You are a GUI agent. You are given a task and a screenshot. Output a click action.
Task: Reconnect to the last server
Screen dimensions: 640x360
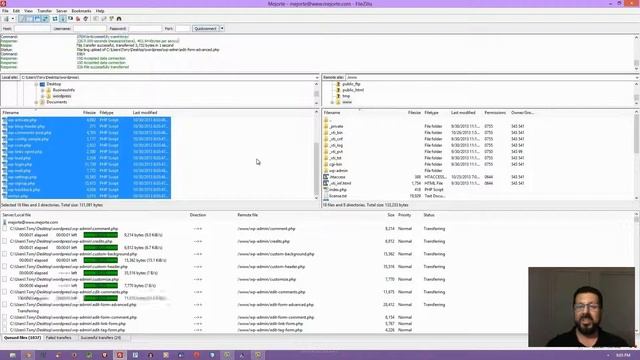pos(86,19)
